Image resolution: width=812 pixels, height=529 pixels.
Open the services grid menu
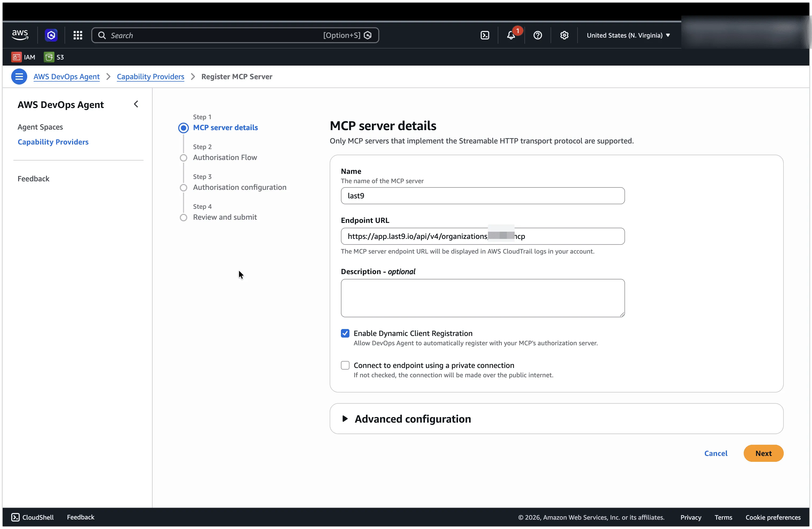point(78,35)
